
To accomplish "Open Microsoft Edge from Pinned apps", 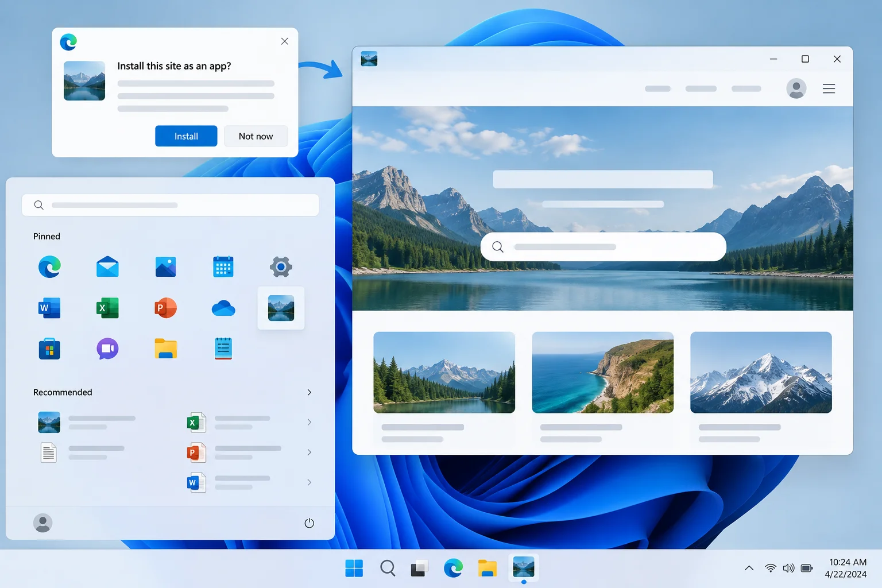I will point(49,267).
